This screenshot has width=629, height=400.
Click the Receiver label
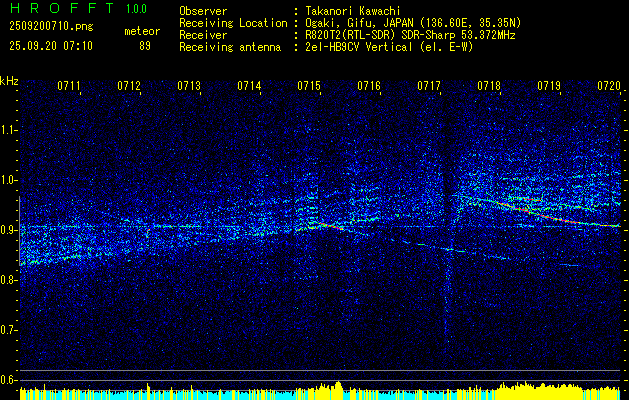pyautogui.click(x=203, y=35)
